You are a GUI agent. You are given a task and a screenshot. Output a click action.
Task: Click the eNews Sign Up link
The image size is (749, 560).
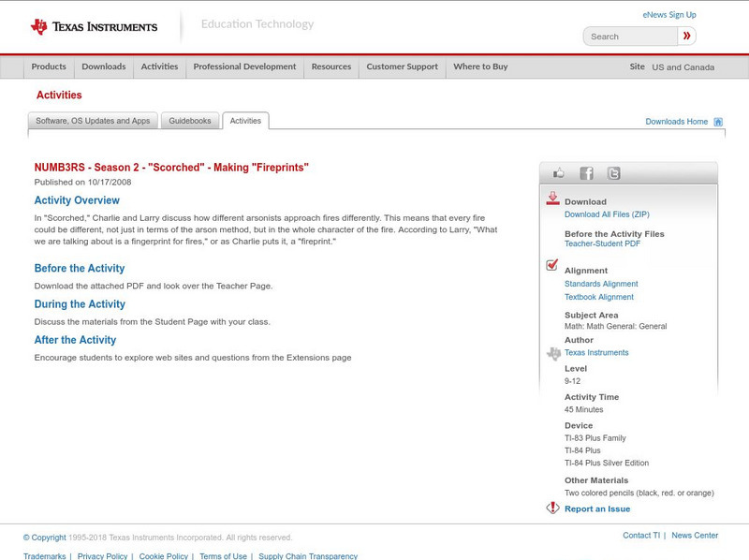[668, 14]
